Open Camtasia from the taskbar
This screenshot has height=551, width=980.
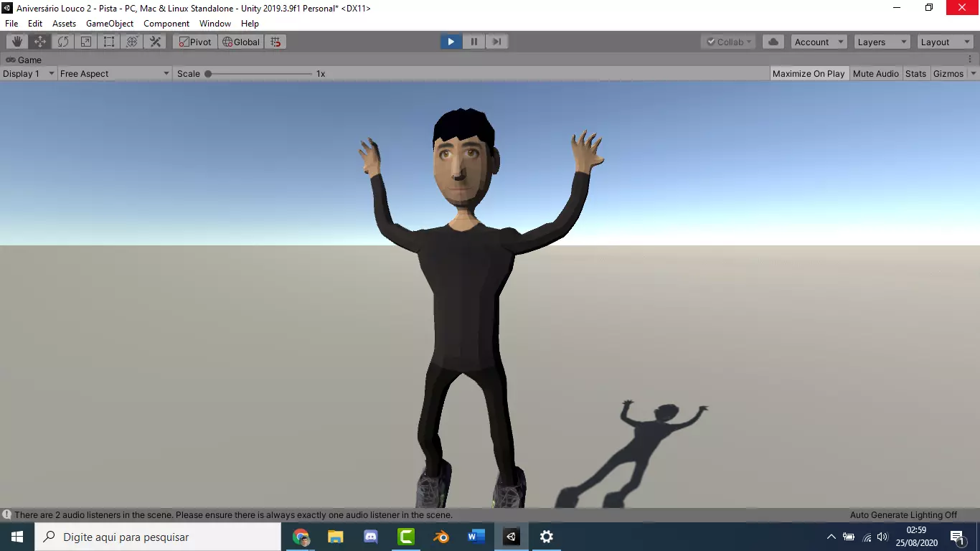406,537
